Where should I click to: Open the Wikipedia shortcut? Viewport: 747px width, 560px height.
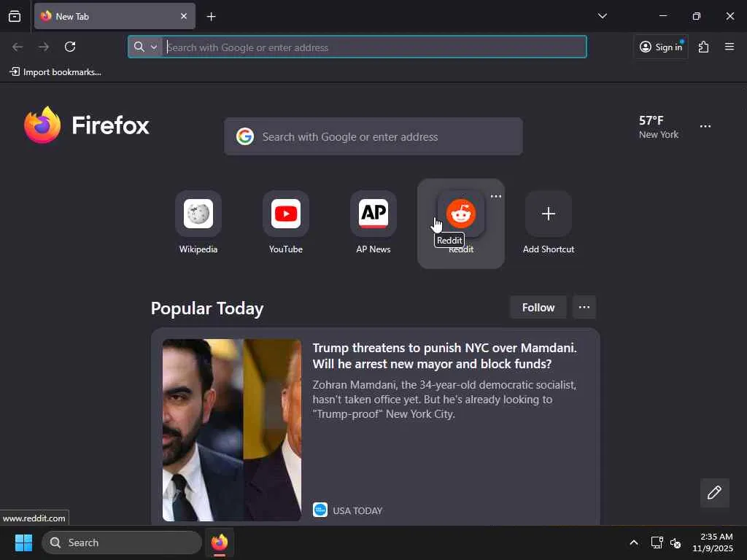pos(198,222)
